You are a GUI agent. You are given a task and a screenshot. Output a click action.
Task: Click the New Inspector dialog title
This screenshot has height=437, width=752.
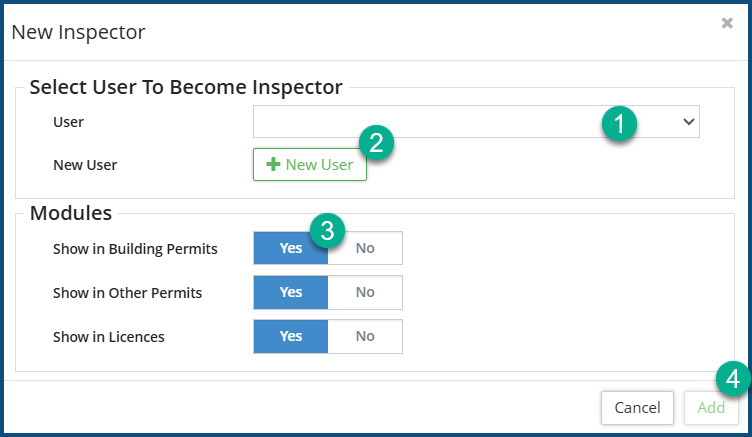click(x=78, y=32)
